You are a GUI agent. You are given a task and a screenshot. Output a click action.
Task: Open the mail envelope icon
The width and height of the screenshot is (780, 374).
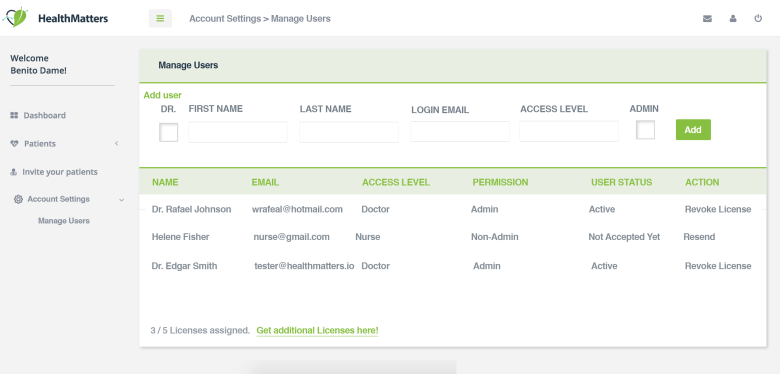(707, 18)
